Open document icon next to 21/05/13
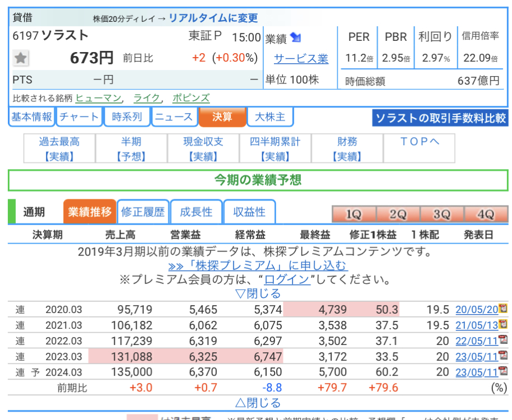The image size is (512, 420). tap(503, 324)
